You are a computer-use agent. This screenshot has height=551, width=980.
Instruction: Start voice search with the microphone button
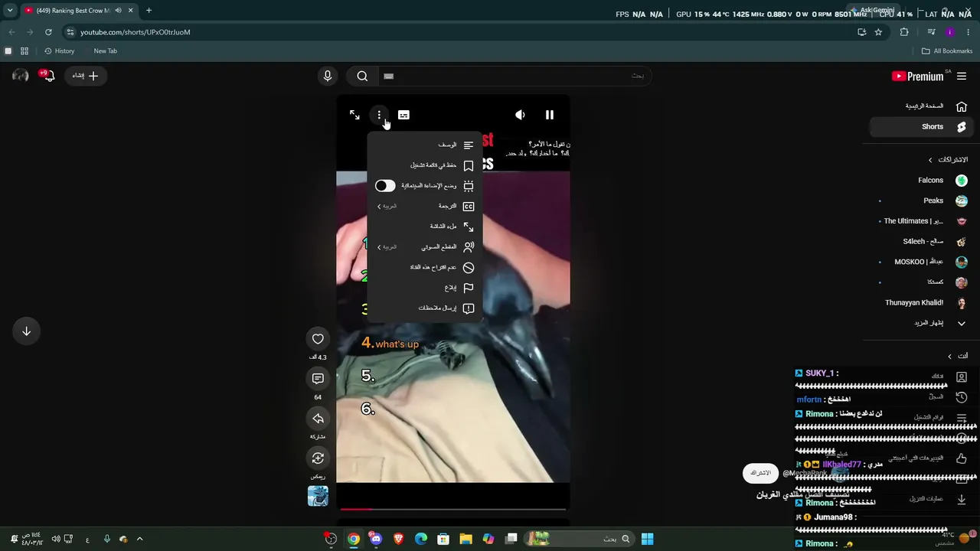coord(328,76)
